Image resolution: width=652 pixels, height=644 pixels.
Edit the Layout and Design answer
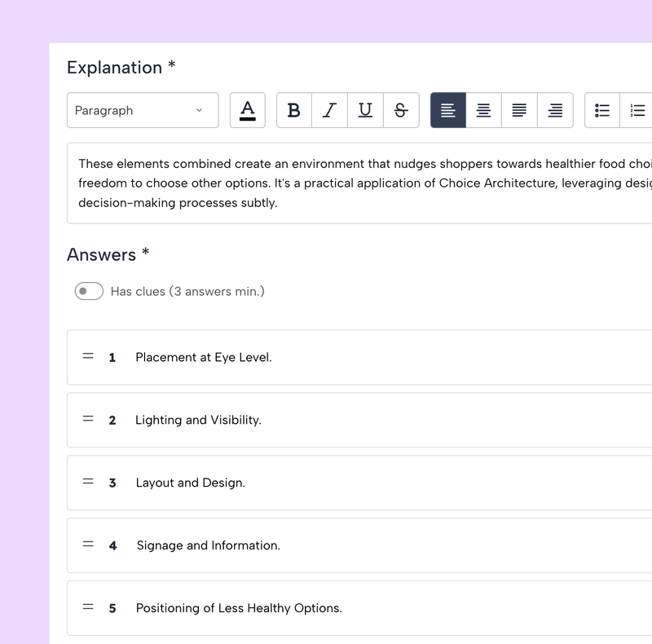(190, 483)
